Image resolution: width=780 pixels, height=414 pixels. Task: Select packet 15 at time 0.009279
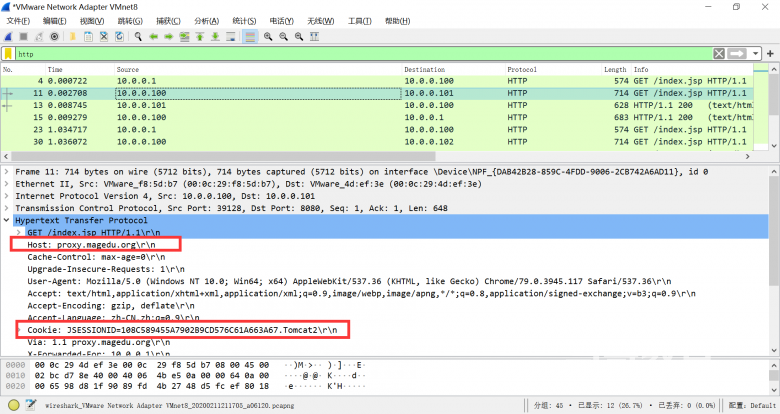pos(377,117)
